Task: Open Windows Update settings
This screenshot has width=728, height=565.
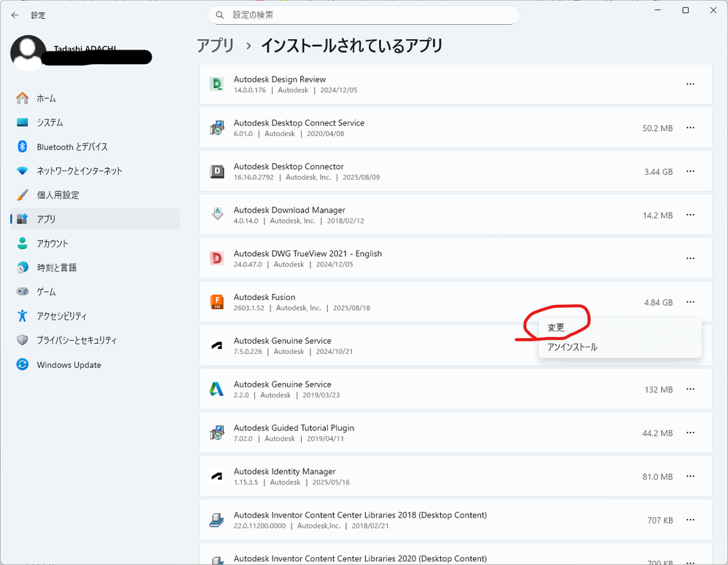Action: [x=95, y=365]
